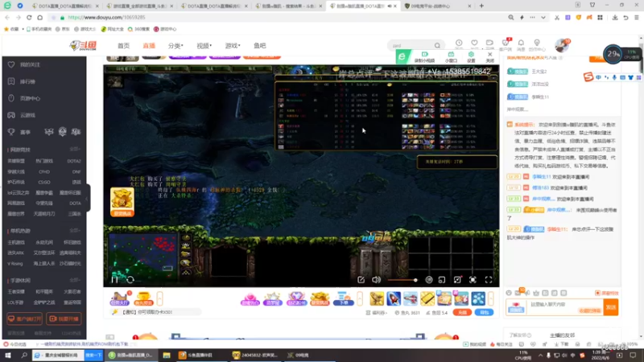Image resolution: width=644 pixels, height=362 pixels.
Task: Reload the stream with refresh icon
Action: 130,280
